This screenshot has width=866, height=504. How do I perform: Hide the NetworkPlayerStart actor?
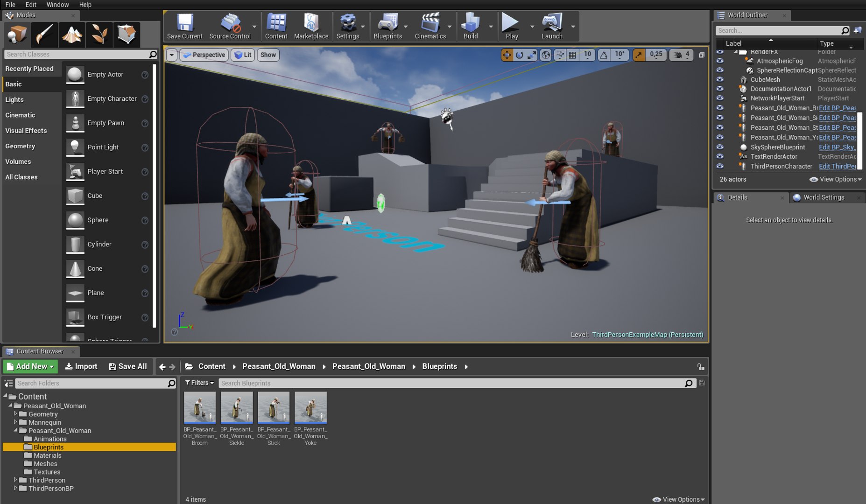[x=720, y=98]
